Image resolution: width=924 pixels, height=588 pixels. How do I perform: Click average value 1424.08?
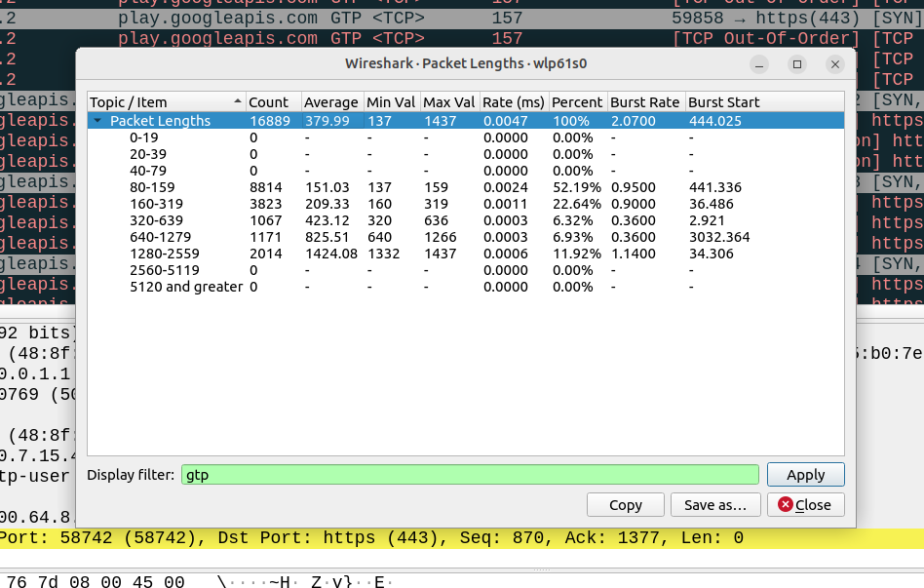click(331, 254)
